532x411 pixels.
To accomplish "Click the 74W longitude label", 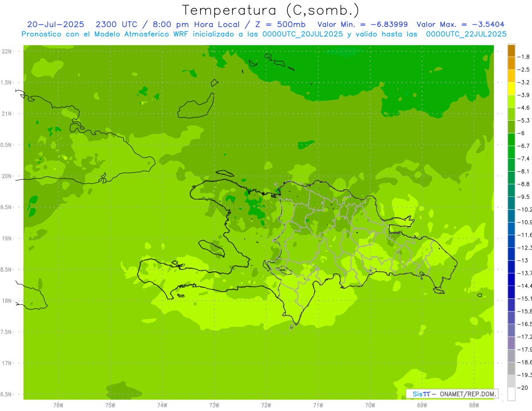I will [162, 405].
